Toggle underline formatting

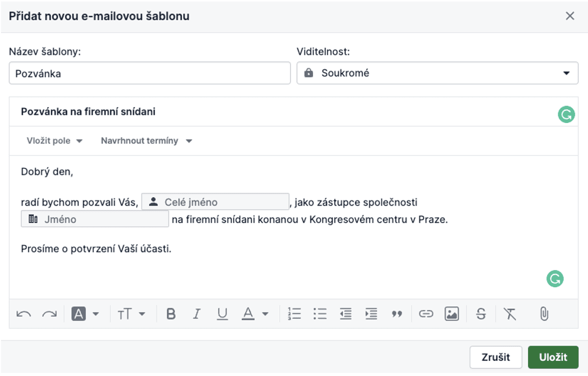[222, 314]
